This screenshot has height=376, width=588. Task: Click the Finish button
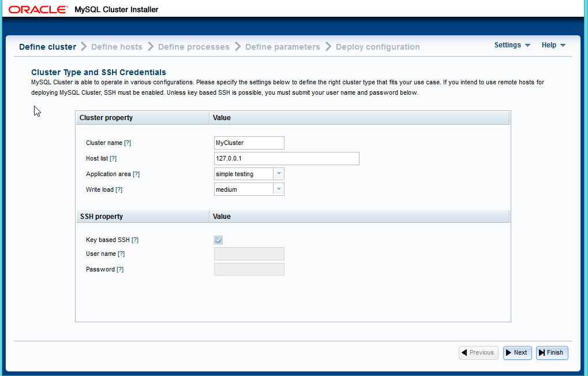point(552,353)
